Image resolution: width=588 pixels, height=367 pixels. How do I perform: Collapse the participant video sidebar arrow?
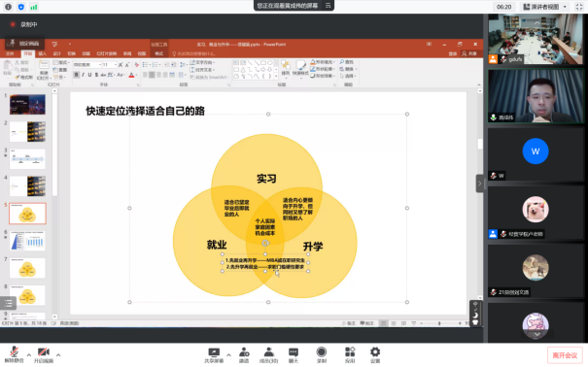point(479,183)
